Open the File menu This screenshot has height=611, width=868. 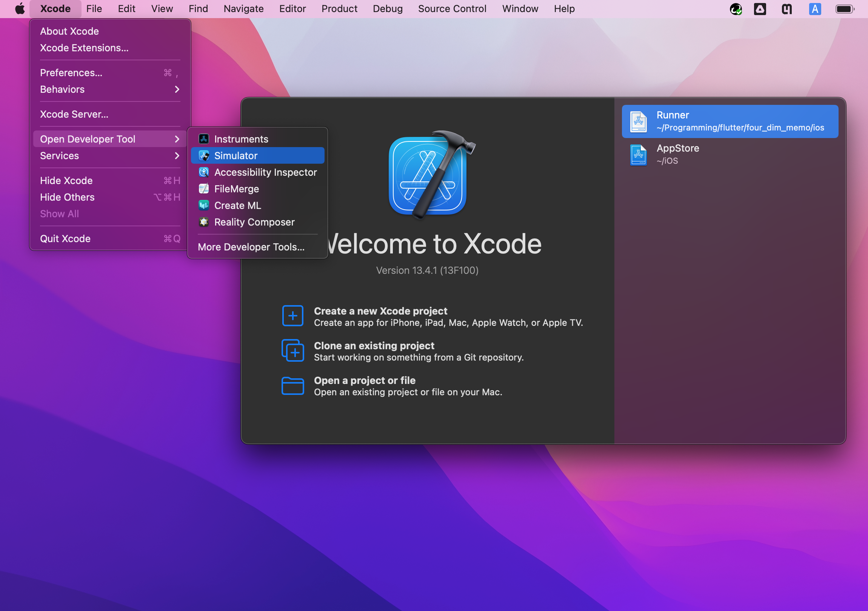point(94,9)
